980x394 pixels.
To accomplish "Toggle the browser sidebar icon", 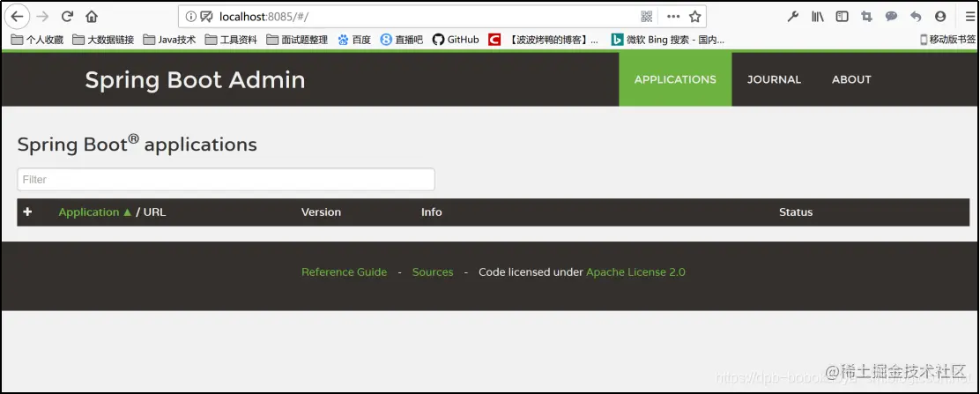I will pos(842,16).
